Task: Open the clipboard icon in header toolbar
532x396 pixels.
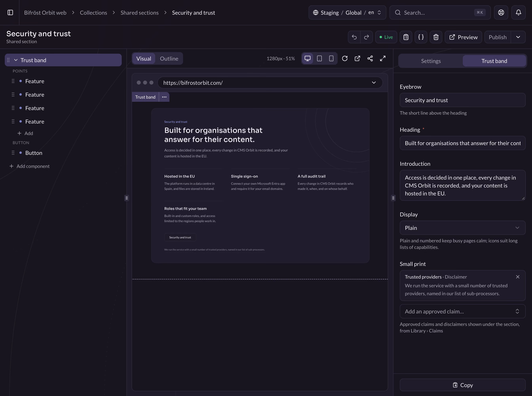Action: (406, 37)
